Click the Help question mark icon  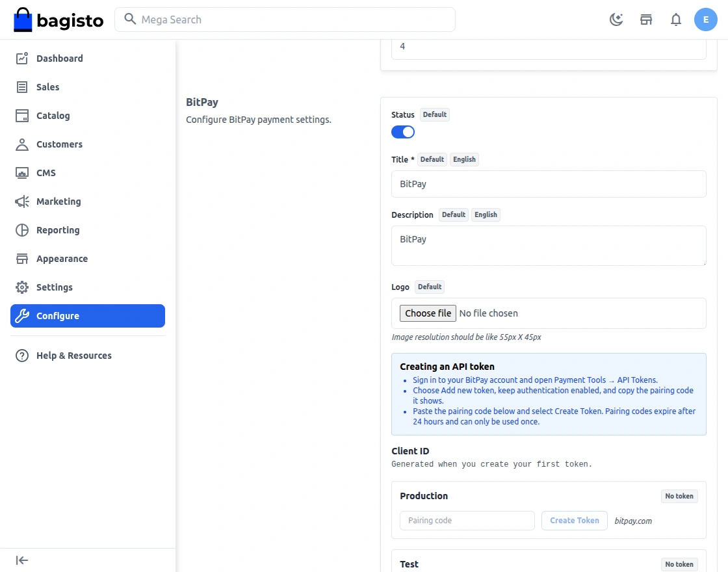[22, 356]
